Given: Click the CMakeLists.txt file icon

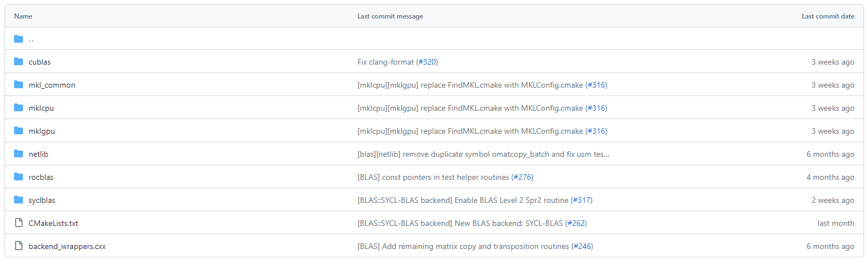Looking at the screenshot, I should tap(19, 223).
